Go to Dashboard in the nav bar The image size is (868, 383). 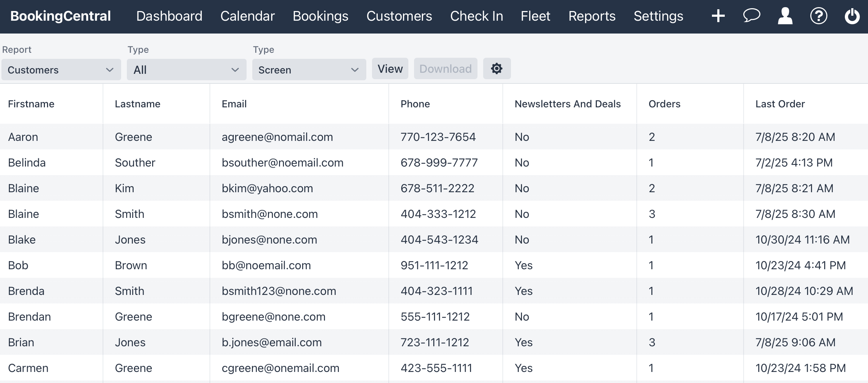click(x=169, y=16)
